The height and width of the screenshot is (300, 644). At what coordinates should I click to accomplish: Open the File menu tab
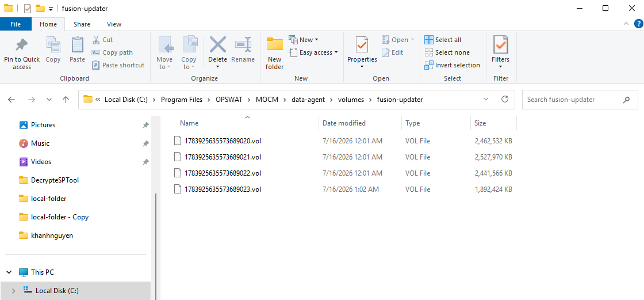(16, 24)
